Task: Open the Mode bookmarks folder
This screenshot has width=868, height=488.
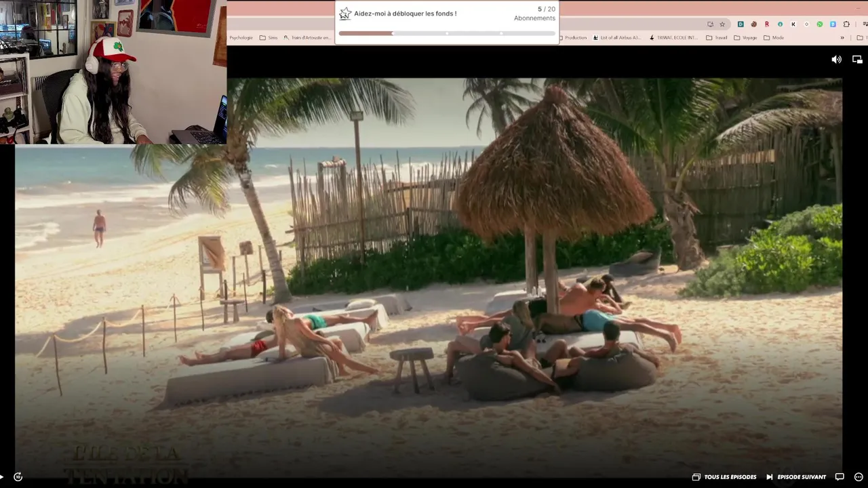Action: [774, 38]
